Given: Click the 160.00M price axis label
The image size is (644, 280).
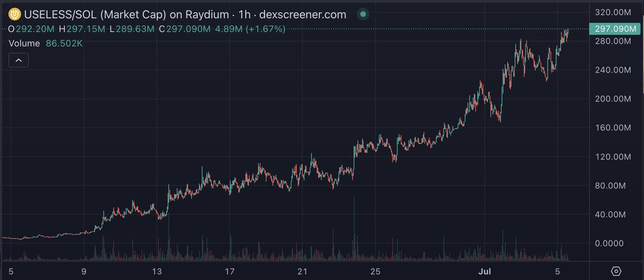Looking at the screenshot, I should point(612,127).
